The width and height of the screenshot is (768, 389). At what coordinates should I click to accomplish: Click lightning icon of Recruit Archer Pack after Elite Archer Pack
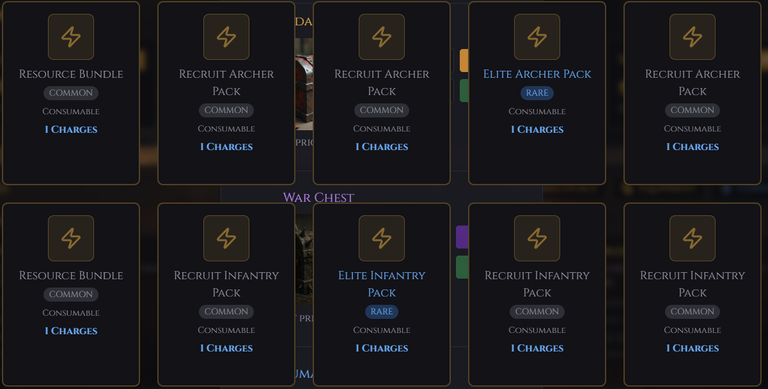[x=692, y=37]
